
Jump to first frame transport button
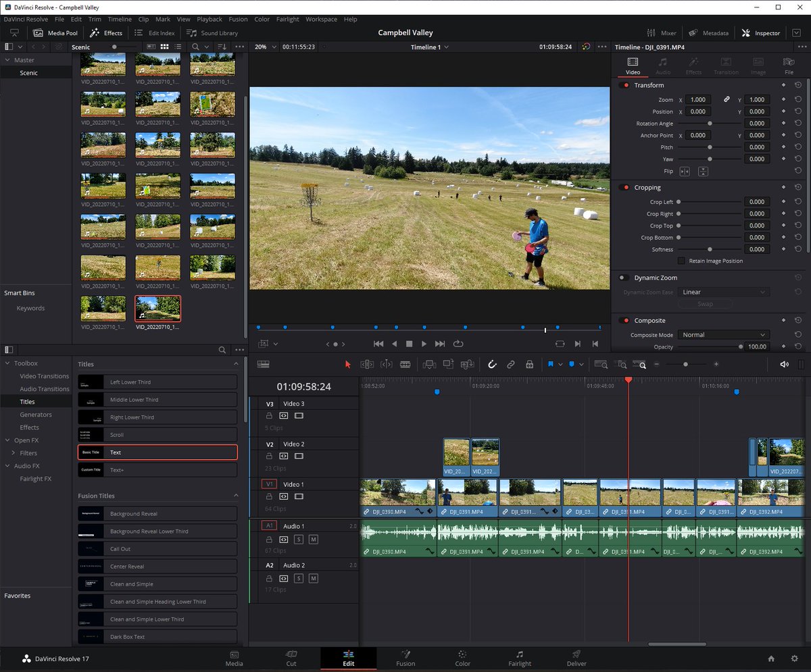(378, 344)
